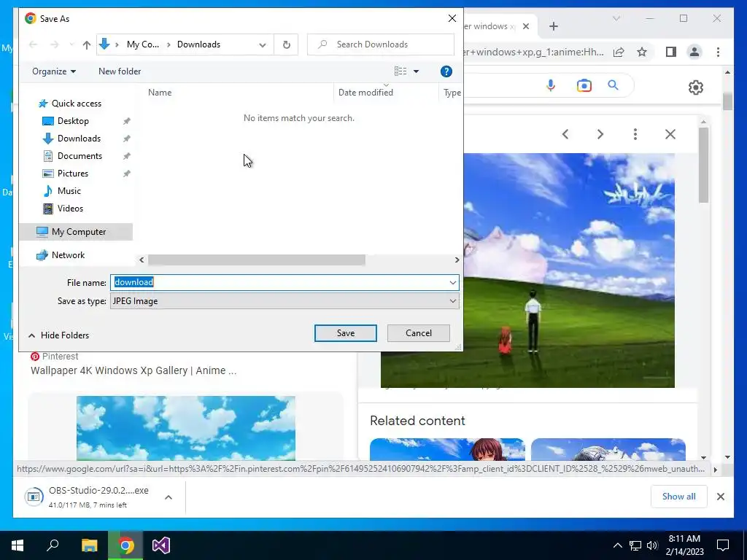Close the windows xp Chrome tab
Image resolution: width=747 pixels, height=560 pixels.
coord(525,26)
